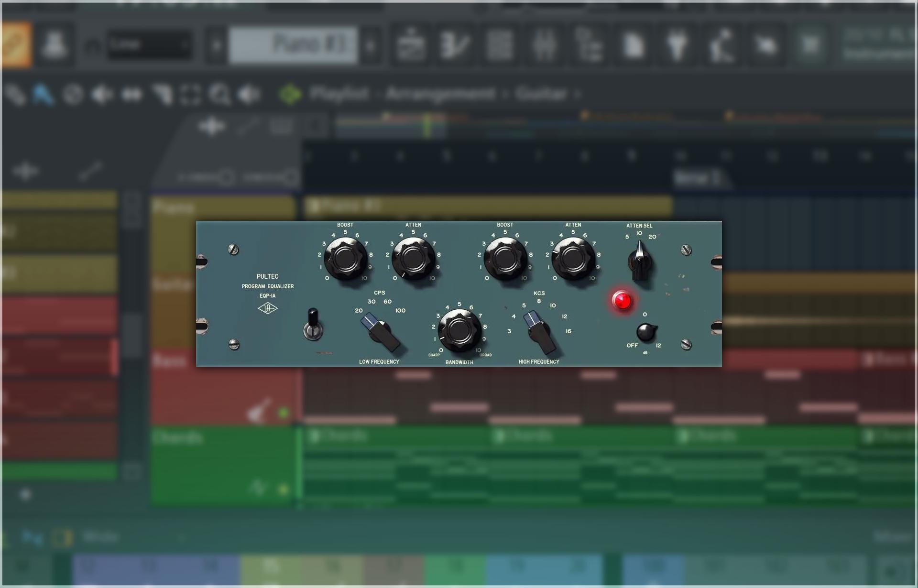This screenshot has width=918, height=588.
Task: Click the LOW FREQUENCY label
Action: point(379,362)
